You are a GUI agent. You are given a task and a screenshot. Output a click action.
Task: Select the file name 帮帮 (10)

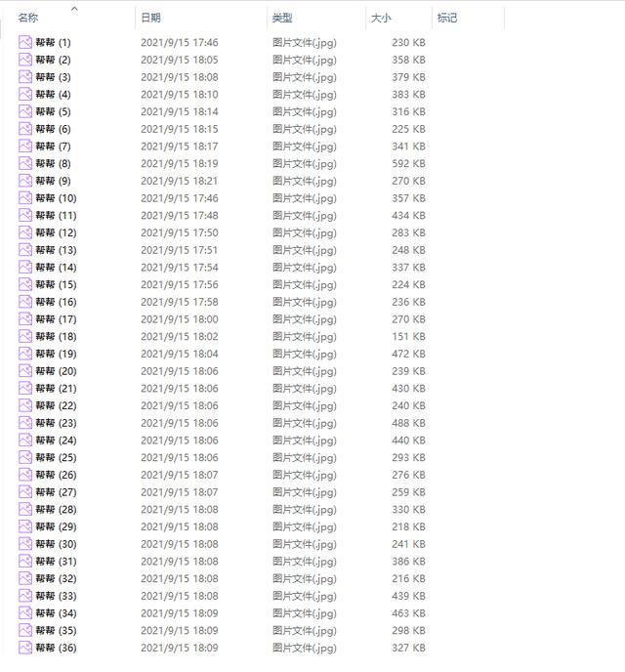56,198
